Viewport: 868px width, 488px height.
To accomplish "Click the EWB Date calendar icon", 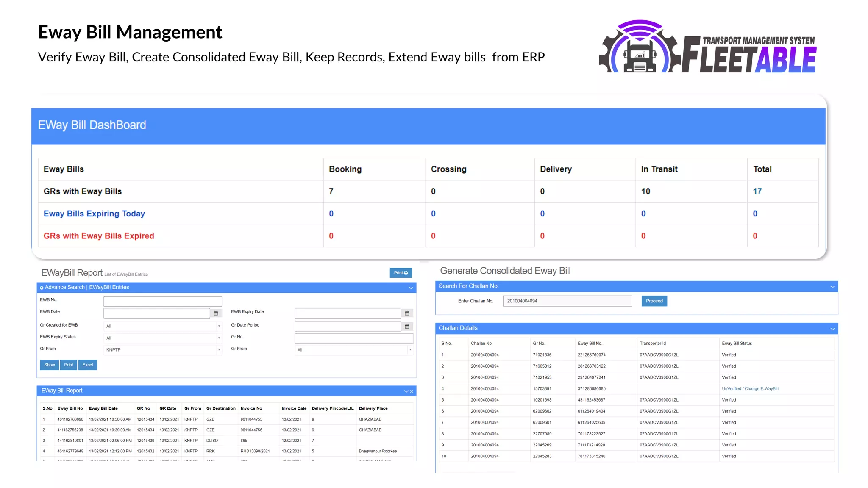I will click(x=216, y=313).
